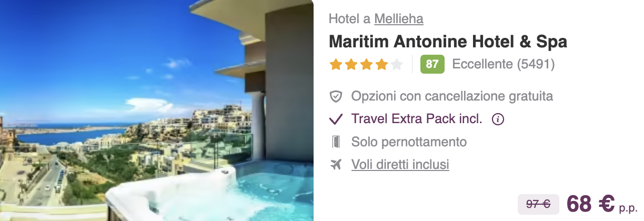
Task: Click the crossed-out 97 € price tag
Action: tap(538, 205)
